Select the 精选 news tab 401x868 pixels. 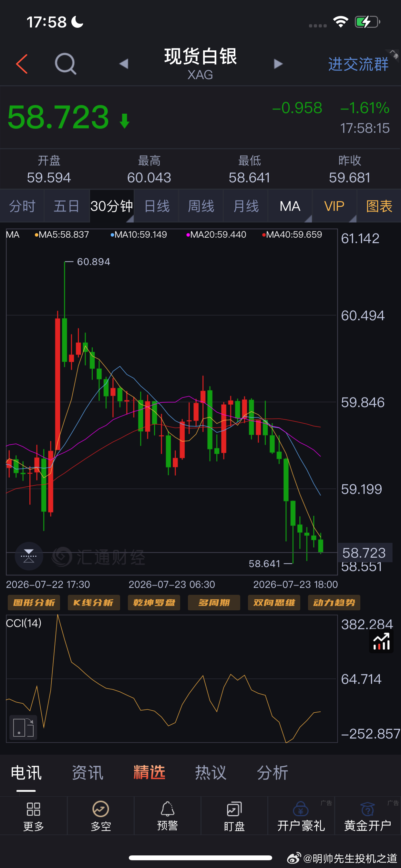point(149,773)
